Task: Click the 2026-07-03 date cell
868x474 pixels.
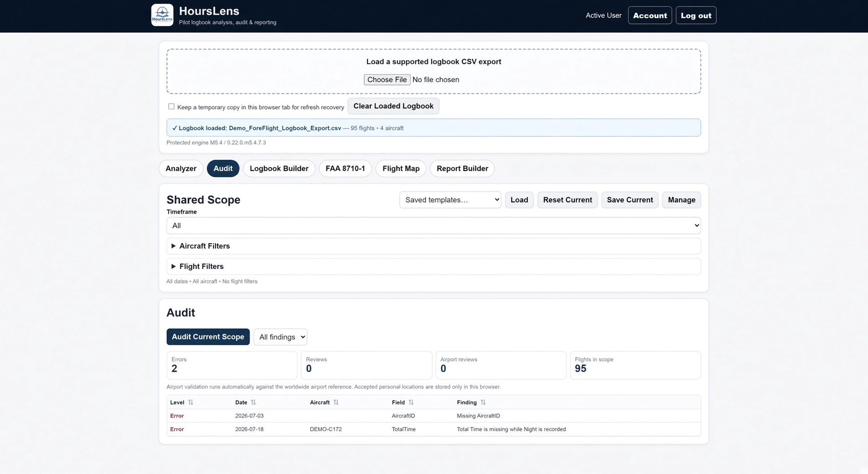Action: [249, 416]
